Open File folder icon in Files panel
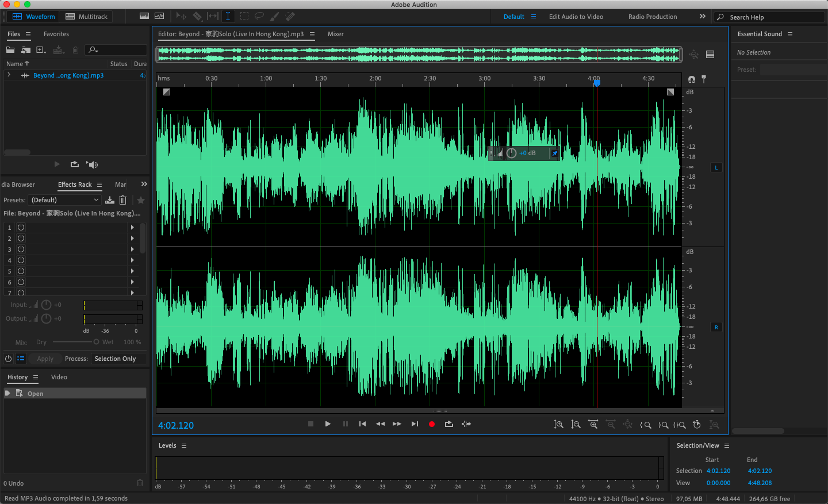This screenshot has height=504, width=828. point(10,50)
